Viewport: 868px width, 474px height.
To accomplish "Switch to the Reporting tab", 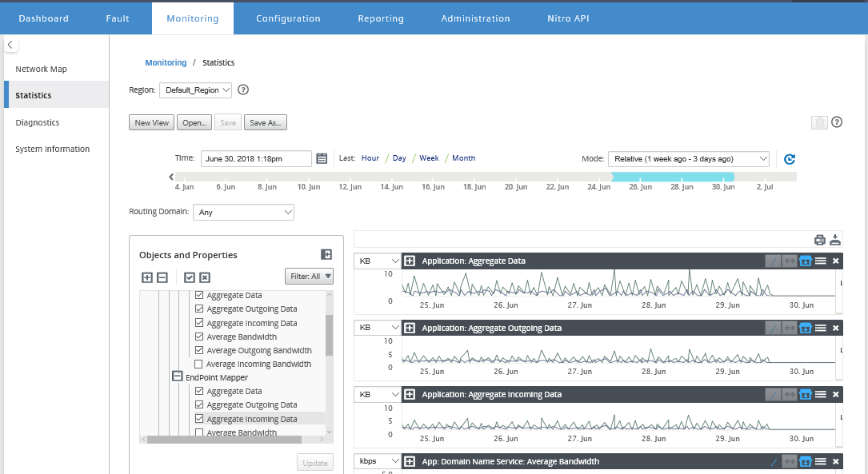I will (x=381, y=18).
